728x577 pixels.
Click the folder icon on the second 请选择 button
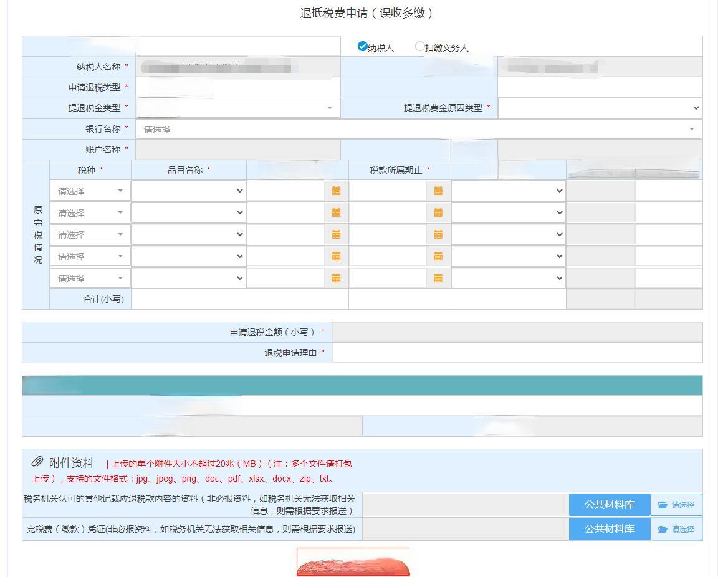(663, 529)
